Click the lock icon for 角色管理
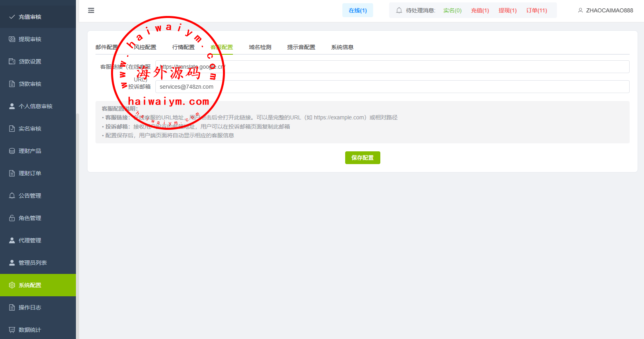 point(12,218)
